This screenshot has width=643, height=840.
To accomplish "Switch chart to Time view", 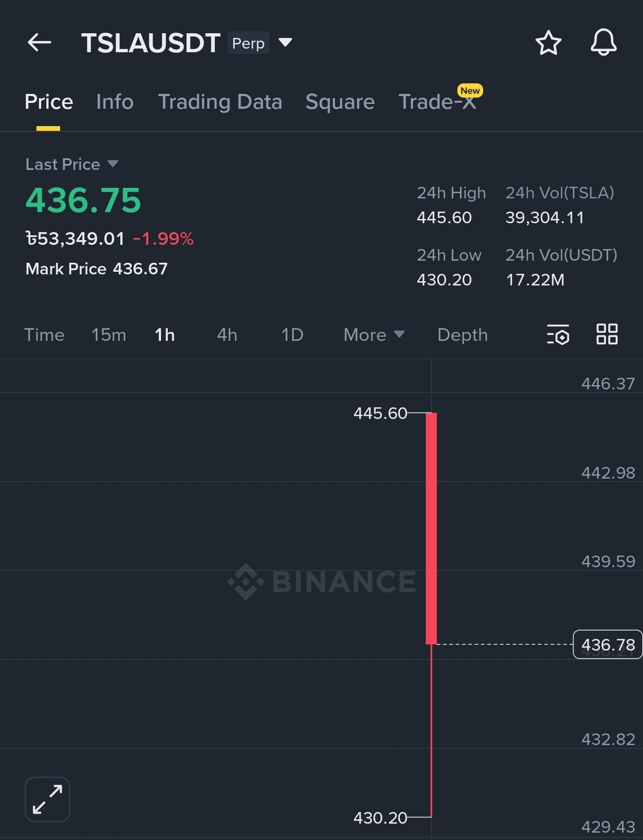I will [x=44, y=335].
